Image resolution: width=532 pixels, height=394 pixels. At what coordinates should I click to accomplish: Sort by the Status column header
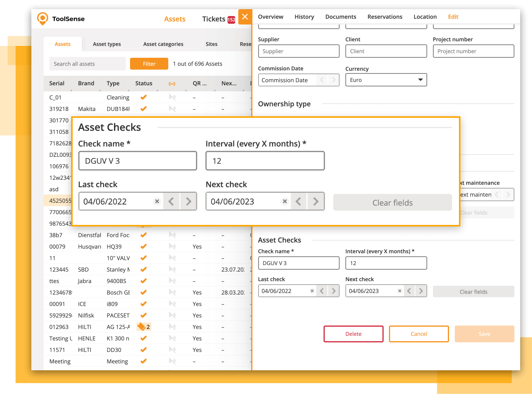[144, 83]
